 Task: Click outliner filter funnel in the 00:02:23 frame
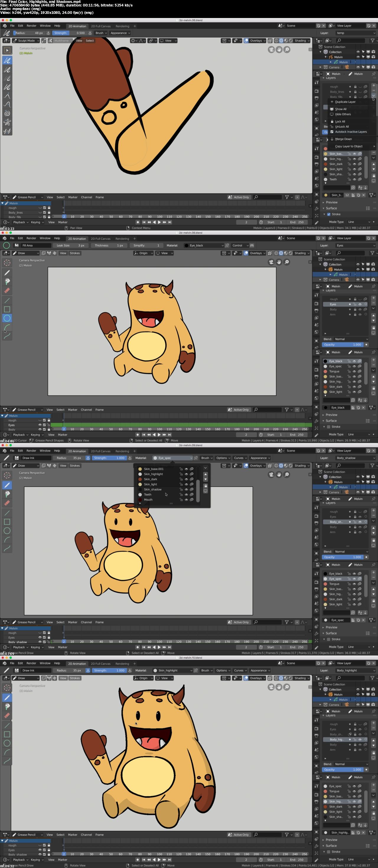pyautogui.click(x=372, y=40)
